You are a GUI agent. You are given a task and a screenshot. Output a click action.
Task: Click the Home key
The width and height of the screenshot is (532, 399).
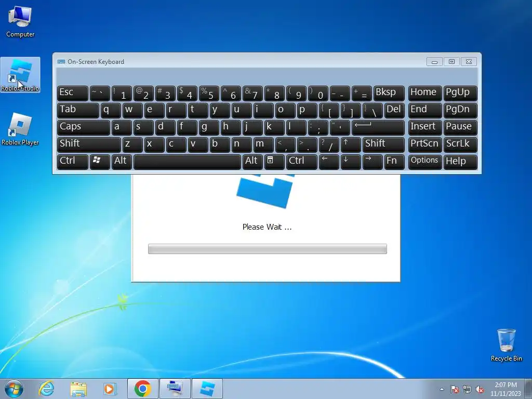coord(425,93)
